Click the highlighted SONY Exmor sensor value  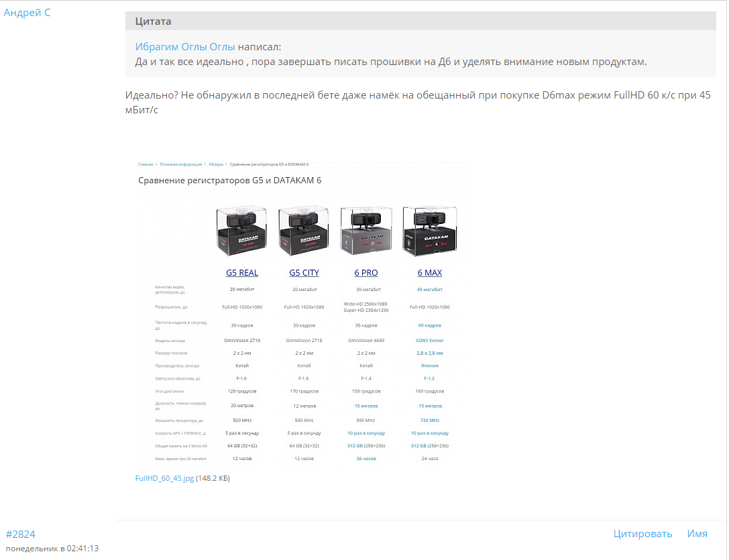click(x=429, y=341)
